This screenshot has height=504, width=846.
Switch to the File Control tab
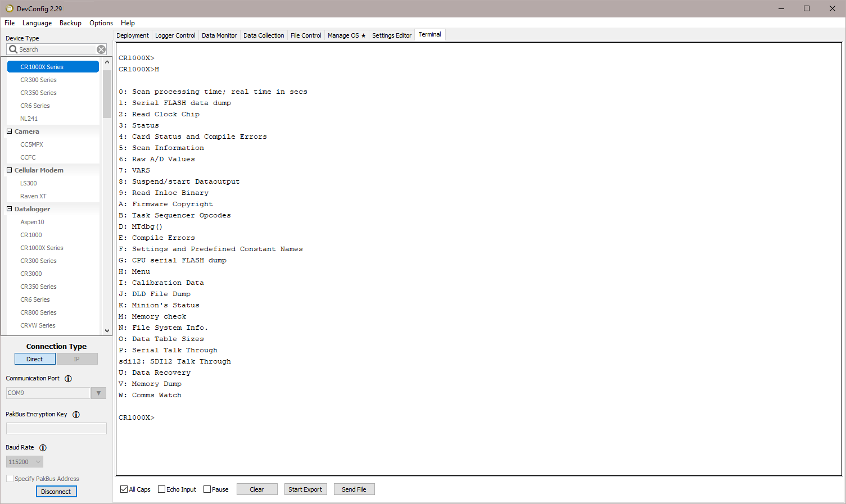tap(306, 35)
